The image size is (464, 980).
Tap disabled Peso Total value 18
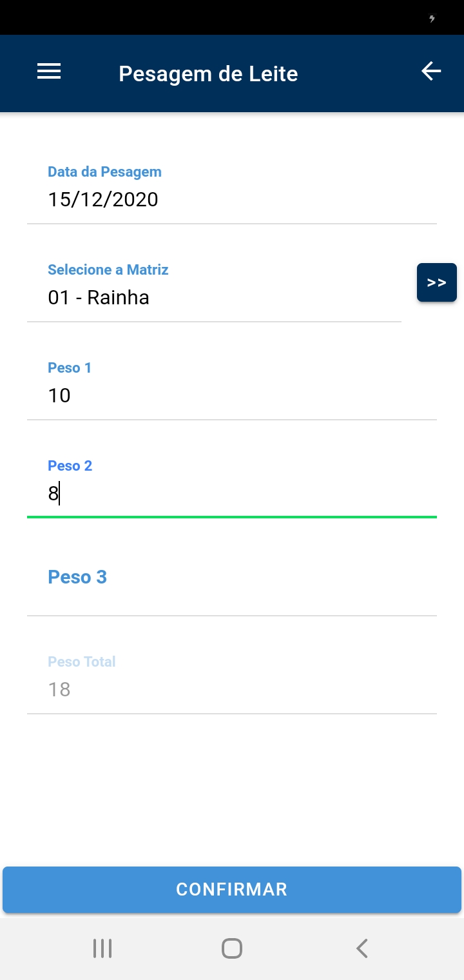[x=59, y=689]
